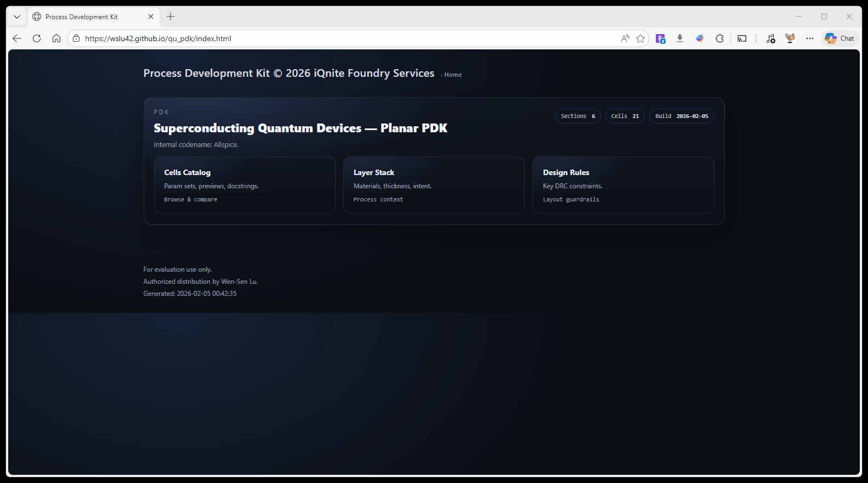Open the purple extension with badge
The height and width of the screenshot is (483, 868).
[661, 38]
